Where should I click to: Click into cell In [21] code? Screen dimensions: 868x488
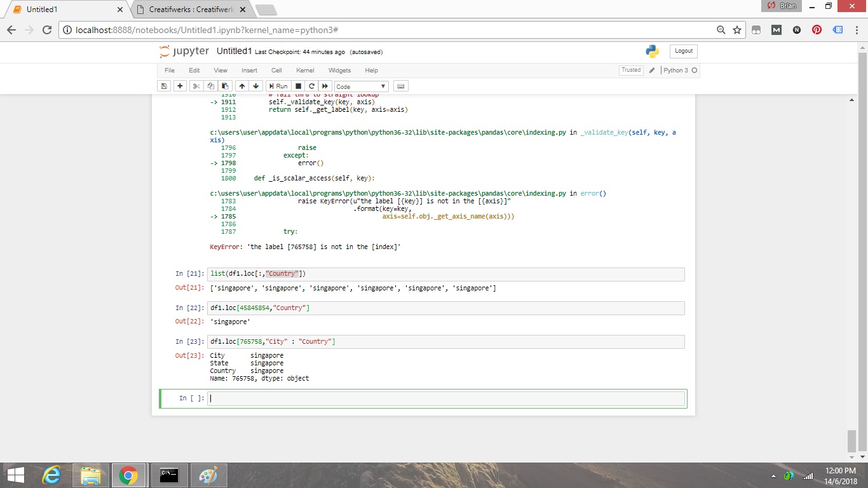pos(446,274)
